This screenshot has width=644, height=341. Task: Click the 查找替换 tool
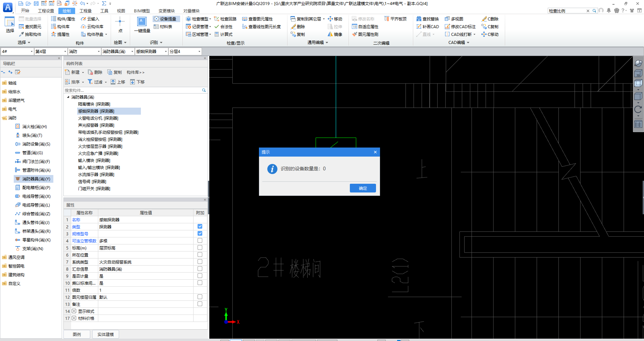[x=428, y=19]
